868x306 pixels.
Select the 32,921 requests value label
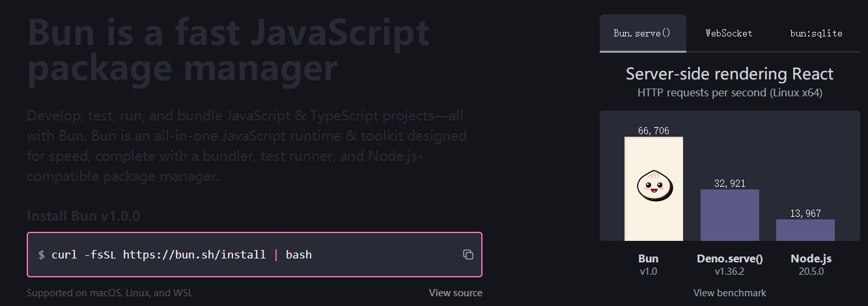pos(729,184)
